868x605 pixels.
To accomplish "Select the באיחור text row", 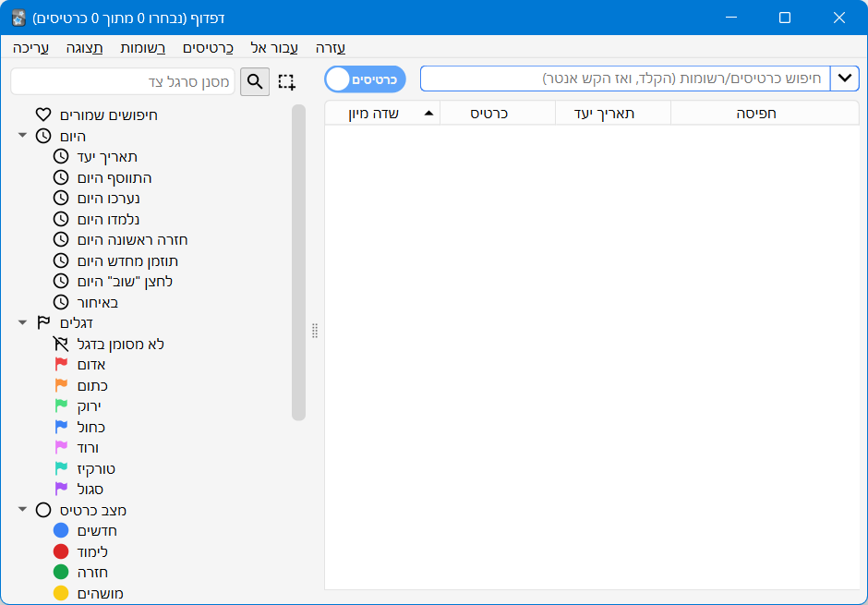I will point(98,302).
